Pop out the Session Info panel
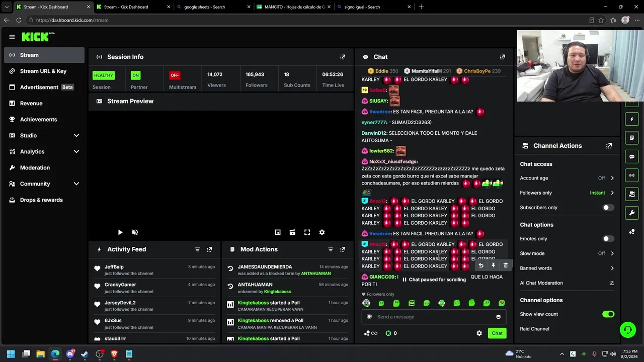Viewport: 644px width, 362px height. coord(343,57)
